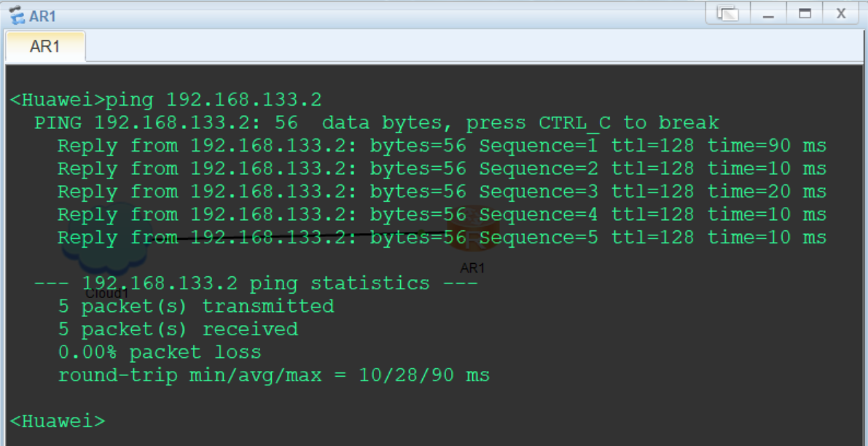Click the Sequence=2 reply line
The width and height of the screenshot is (868, 446).
[x=442, y=169]
